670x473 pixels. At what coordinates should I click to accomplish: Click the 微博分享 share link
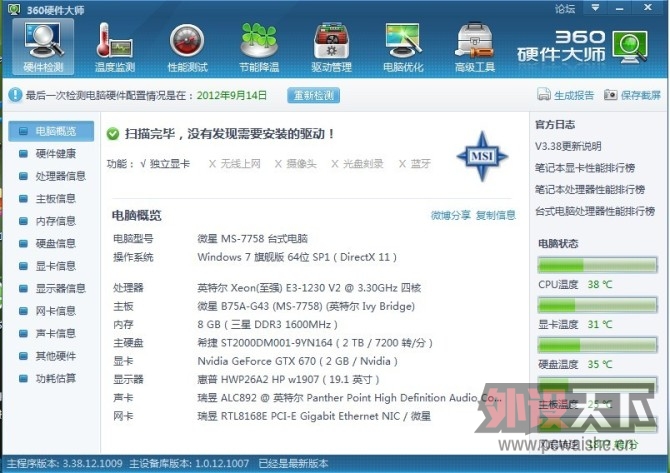450,215
